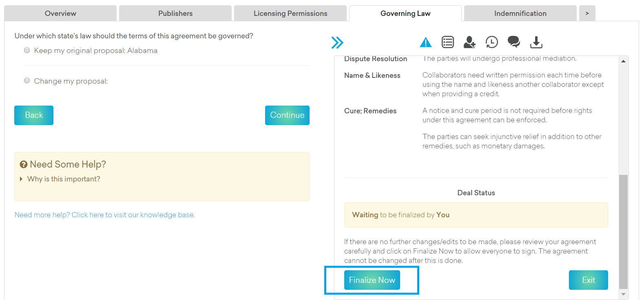Switch to the Overview tab

(x=60, y=13)
